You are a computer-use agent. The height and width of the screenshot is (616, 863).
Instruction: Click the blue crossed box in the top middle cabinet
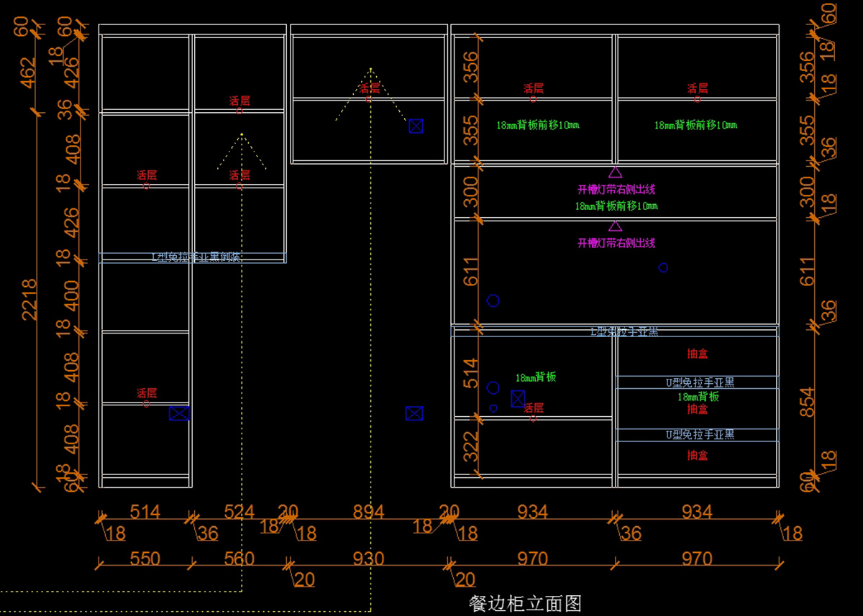click(x=416, y=126)
